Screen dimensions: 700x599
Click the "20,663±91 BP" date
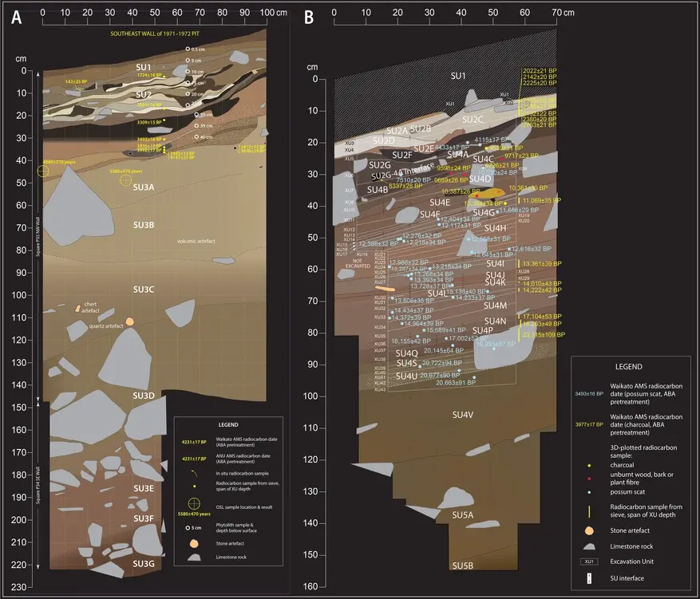tap(456, 383)
